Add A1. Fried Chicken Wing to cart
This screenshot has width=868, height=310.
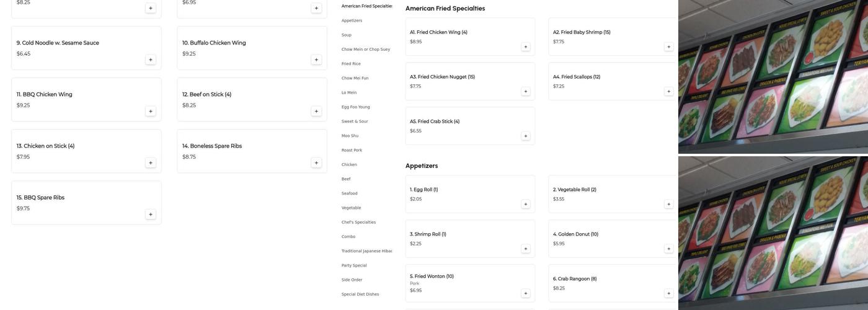pyautogui.click(x=526, y=46)
